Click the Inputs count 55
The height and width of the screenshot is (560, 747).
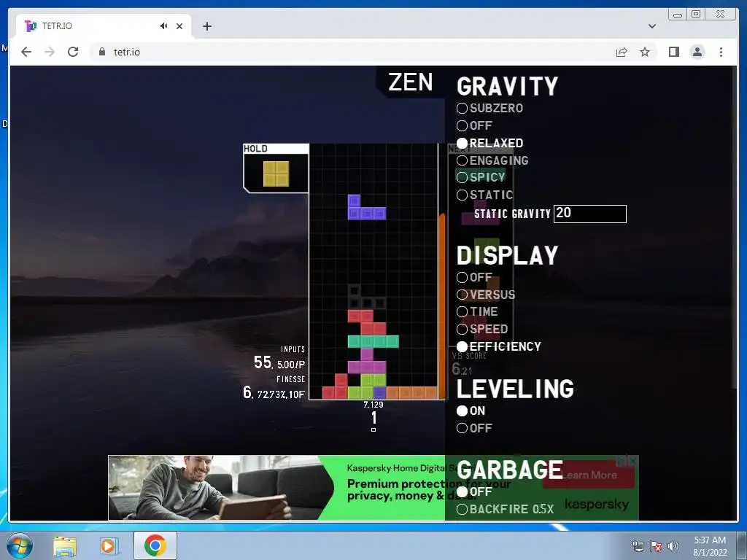[x=263, y=363]
